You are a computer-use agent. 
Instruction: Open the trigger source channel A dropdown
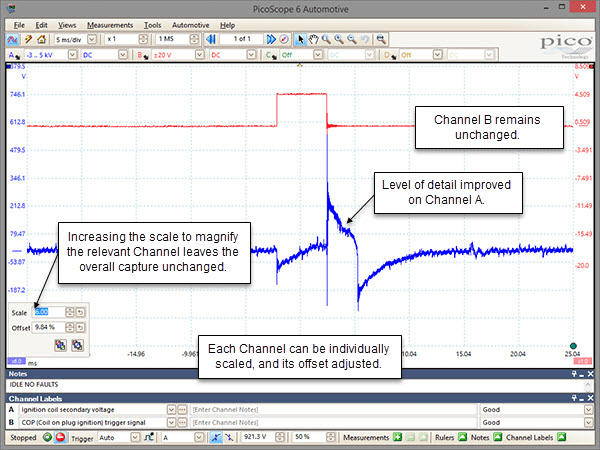click(199, 437)
